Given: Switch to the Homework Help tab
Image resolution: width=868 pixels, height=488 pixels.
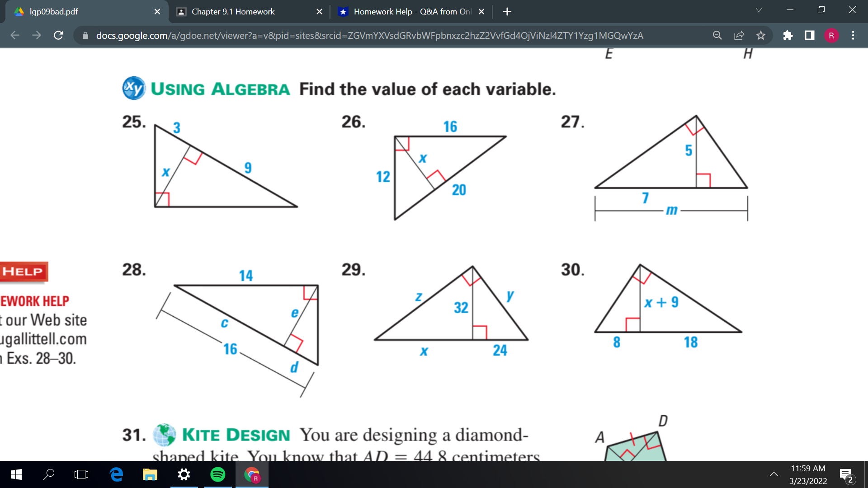Looking at the screenshot, I should (407, 11).
